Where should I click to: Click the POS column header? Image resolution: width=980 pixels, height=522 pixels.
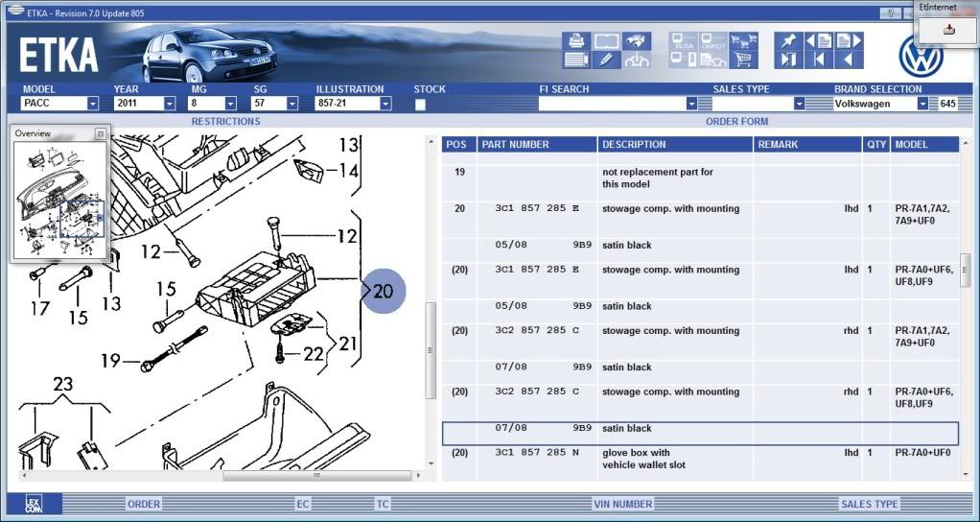458,144
